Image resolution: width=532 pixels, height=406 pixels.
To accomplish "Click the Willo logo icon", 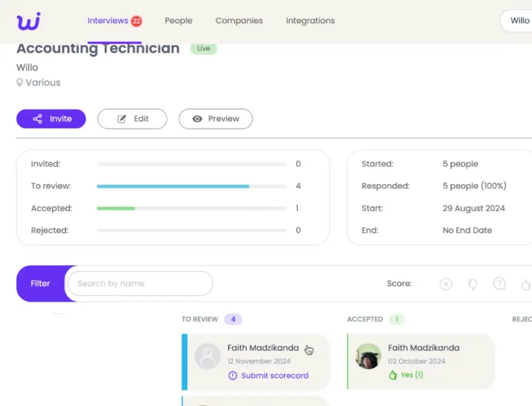I will pos(27,20).
